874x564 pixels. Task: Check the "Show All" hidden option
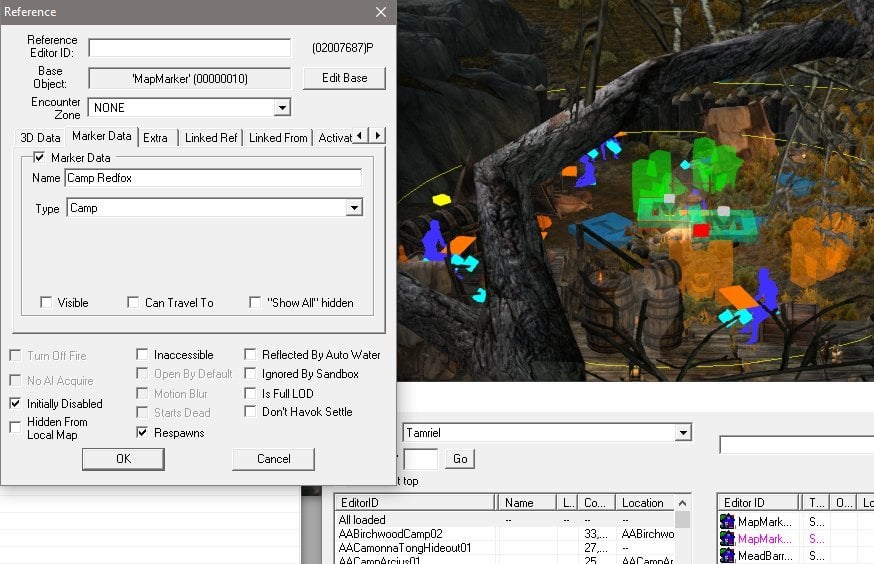point(255,302)
